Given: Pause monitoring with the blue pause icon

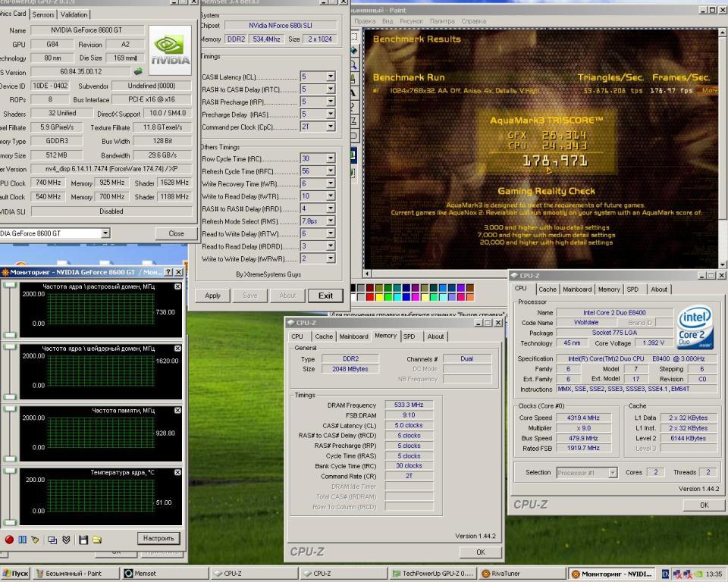Looking at the screenshot, I should (22, 540).
